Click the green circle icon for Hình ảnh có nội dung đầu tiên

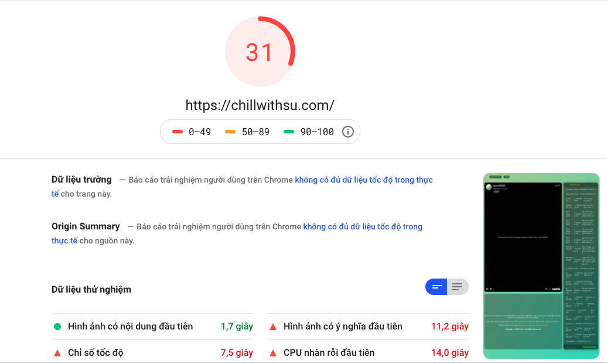(x=57, y=327)
